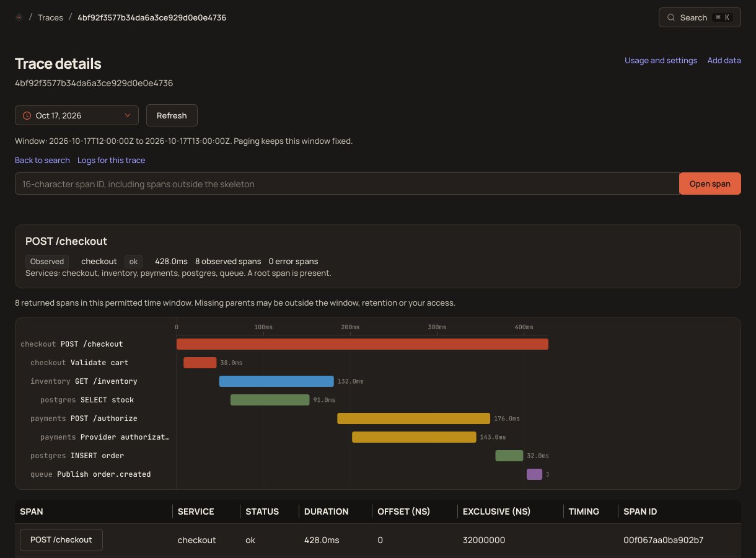Select the red POST /checkout root span bar

tap(363, 344)
